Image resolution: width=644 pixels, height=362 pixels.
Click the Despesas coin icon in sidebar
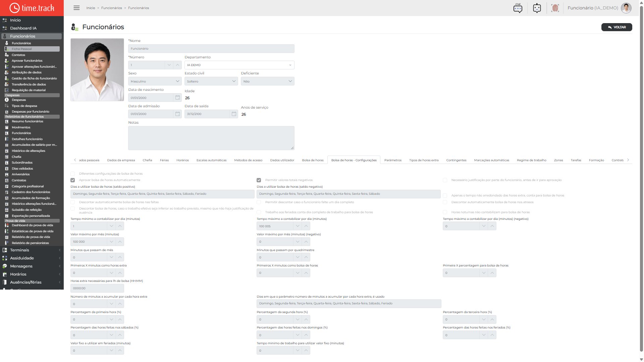click(7, 100)
